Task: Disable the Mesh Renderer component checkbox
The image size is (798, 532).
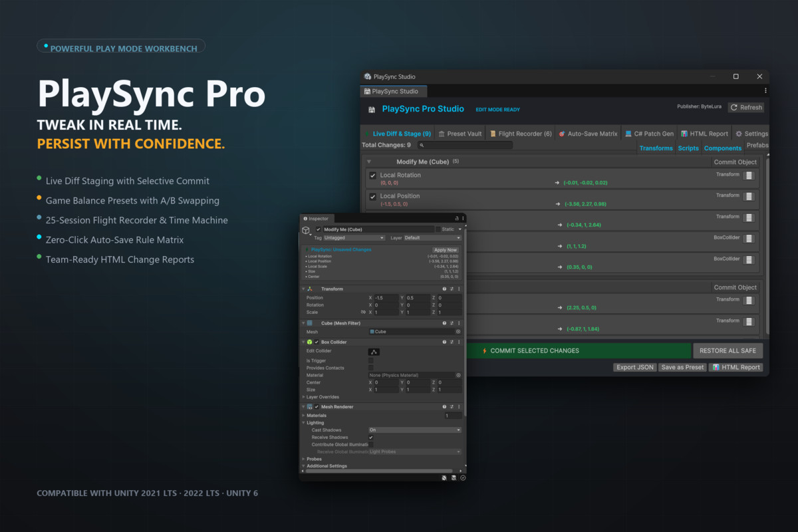Action: [317, 406]
